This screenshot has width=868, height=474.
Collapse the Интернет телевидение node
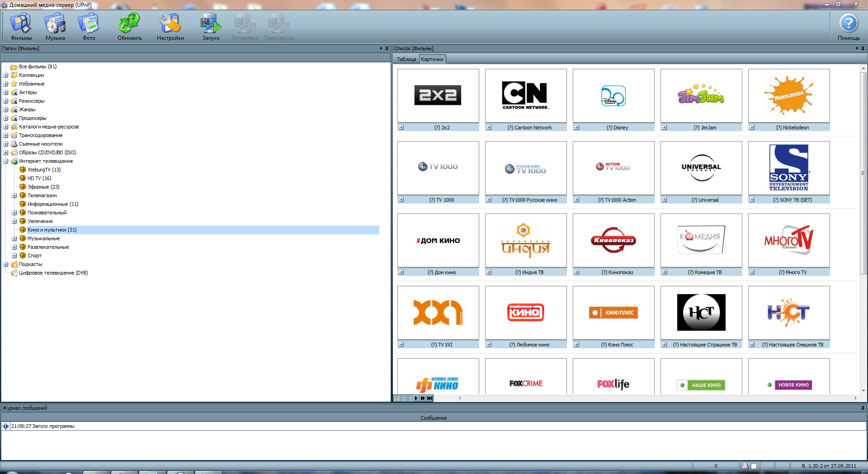pyautogui.click(x=6, y=161)
